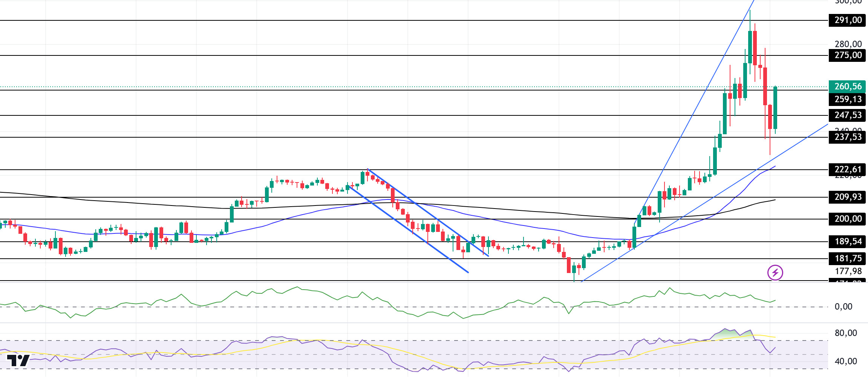This screenshot has height=382, width=868.
Task: Click the 80,00 RSI axis value
Action: click(x=846, y=333)
